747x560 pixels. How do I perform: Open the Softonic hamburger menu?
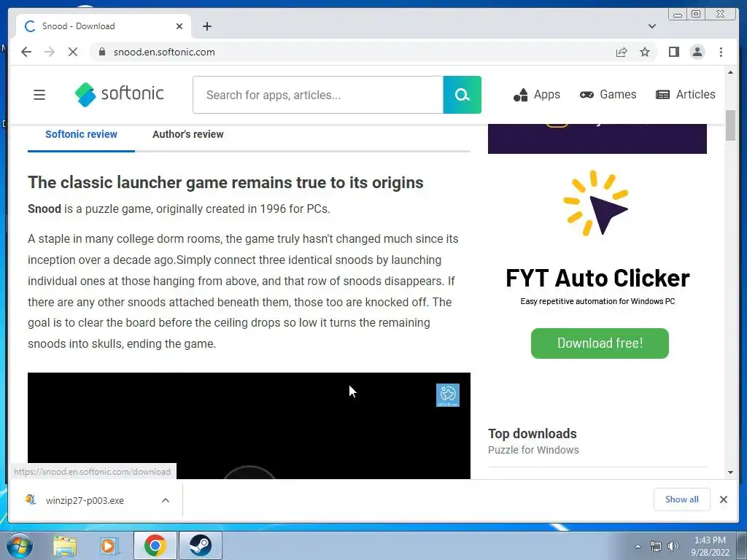tap(39, 95)
